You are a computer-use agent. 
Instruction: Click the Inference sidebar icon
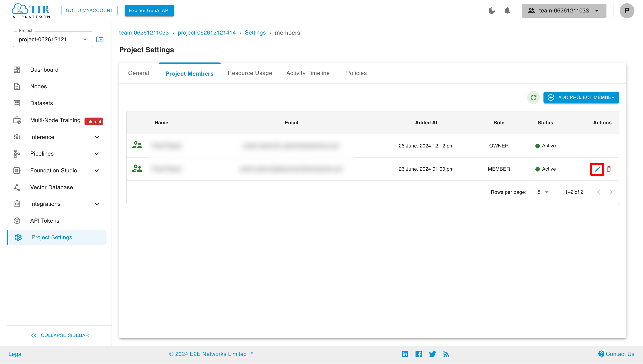(x=17, y=137)
